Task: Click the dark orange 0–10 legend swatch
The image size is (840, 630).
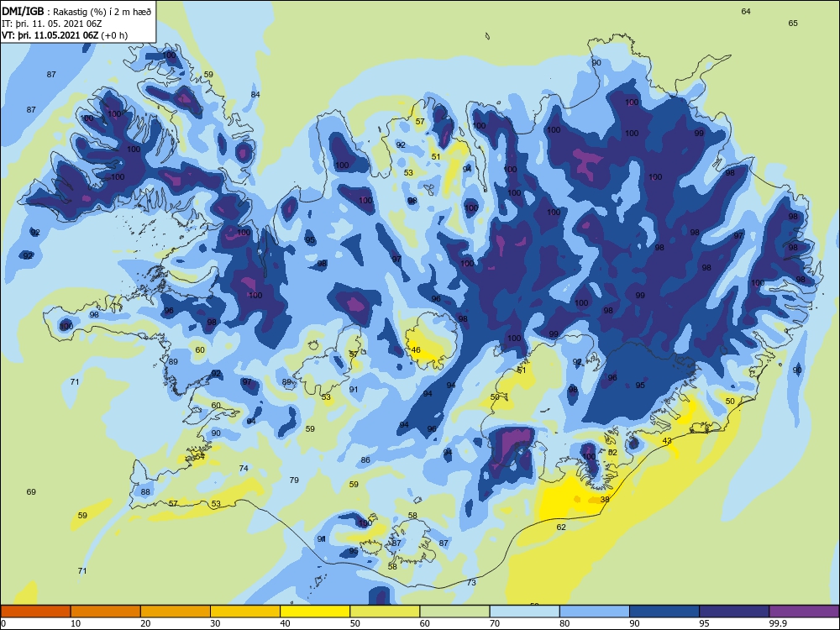Action: 35,612
